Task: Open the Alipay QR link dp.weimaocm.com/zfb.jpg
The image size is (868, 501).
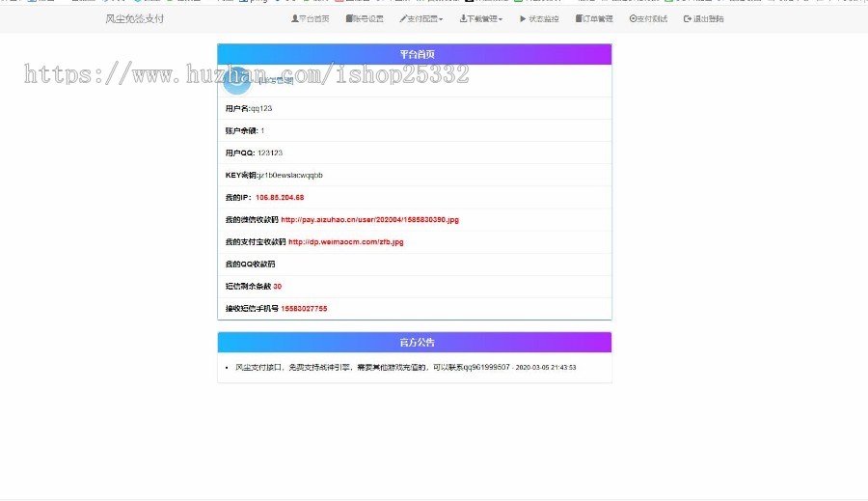Action: coord(346,241)
